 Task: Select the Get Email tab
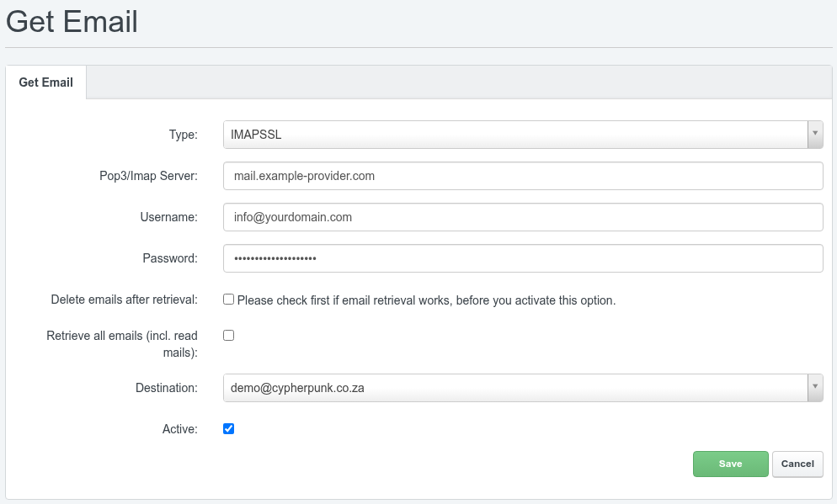(x=46, y=82)
